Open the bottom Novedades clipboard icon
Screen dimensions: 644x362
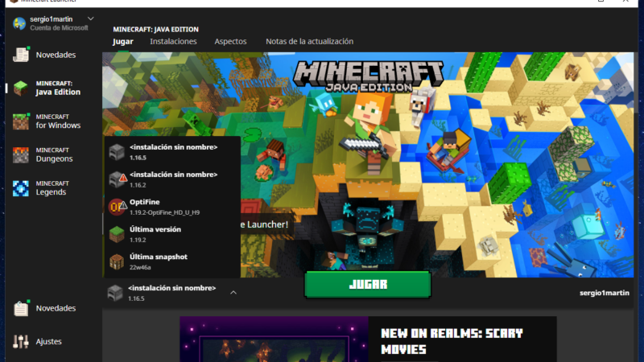[x=21, y=308]
